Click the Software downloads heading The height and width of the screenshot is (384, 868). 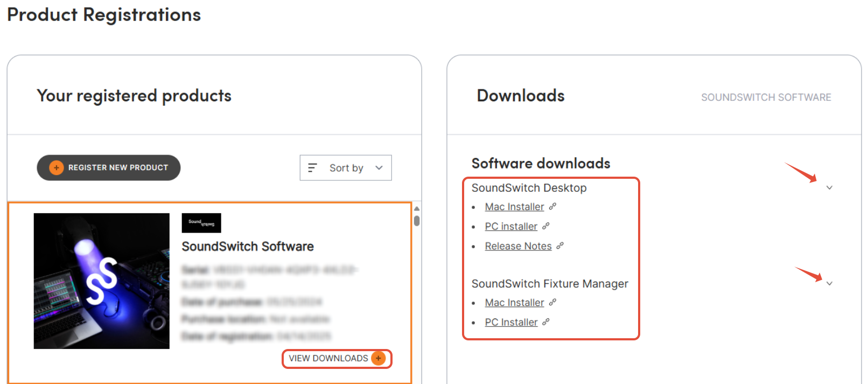click(x=541, y=163)
